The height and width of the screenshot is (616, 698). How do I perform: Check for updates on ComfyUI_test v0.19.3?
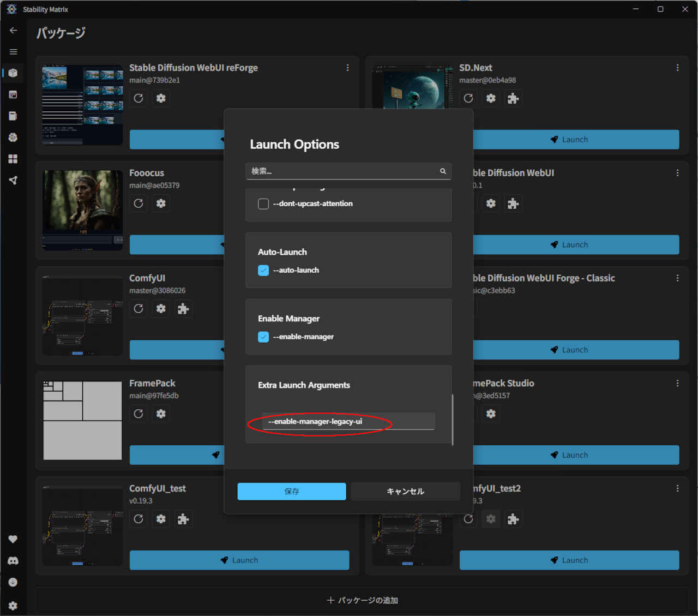point(139,519)
